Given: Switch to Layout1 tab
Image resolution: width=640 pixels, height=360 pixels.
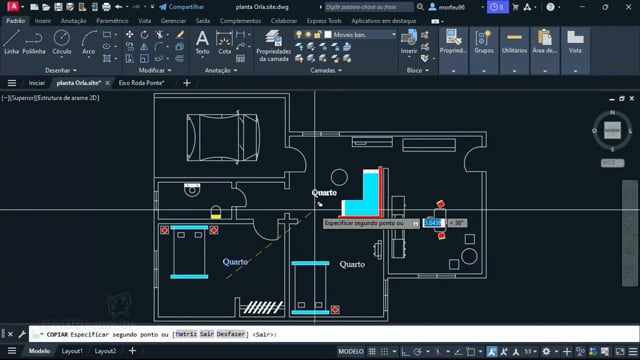Looking at the screenshot, I should coord(72,351).
